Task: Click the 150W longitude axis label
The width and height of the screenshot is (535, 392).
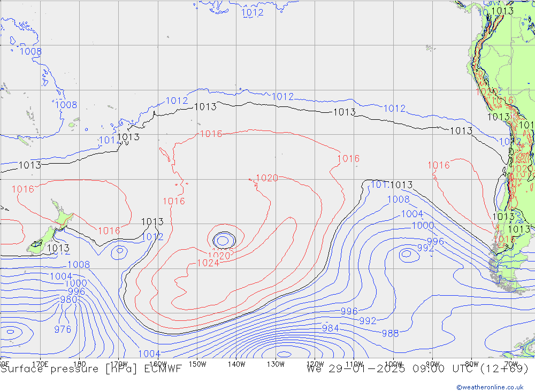Action: point(197,364)
